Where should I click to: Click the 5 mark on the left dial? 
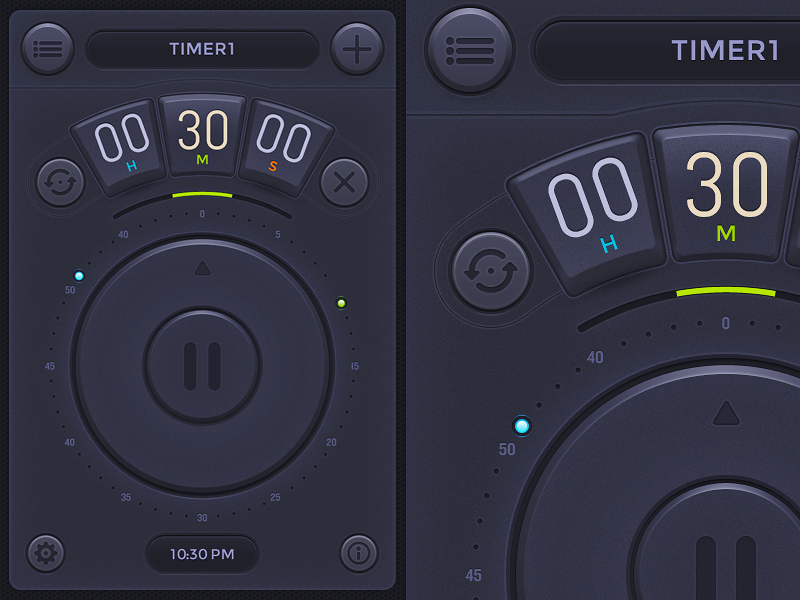pos(278,234)
